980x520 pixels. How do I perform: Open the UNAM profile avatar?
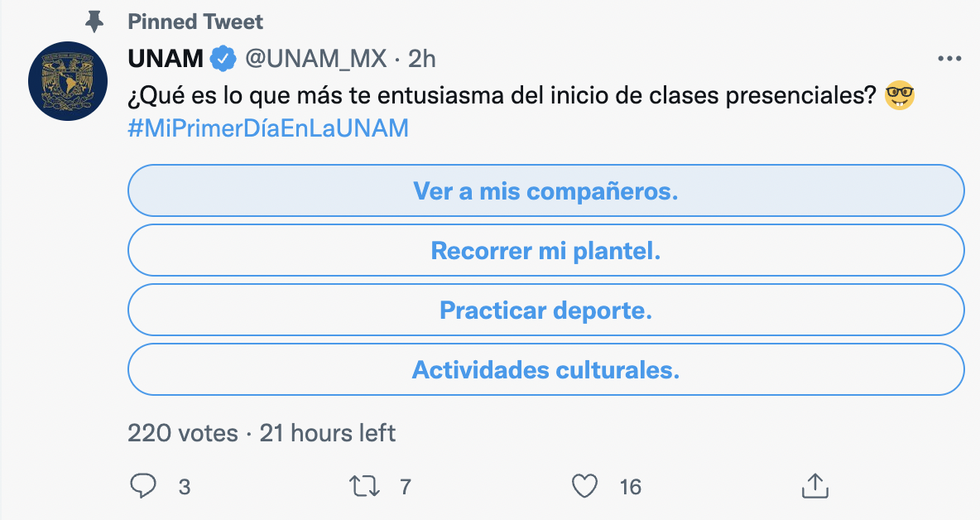point(68,81)
